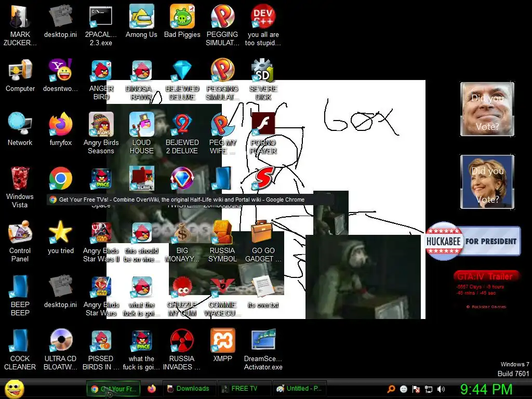The width and height of the screenshot is (532, 399).
Task: Click the Rockstar Games copyright text
Action: (486, 307)
